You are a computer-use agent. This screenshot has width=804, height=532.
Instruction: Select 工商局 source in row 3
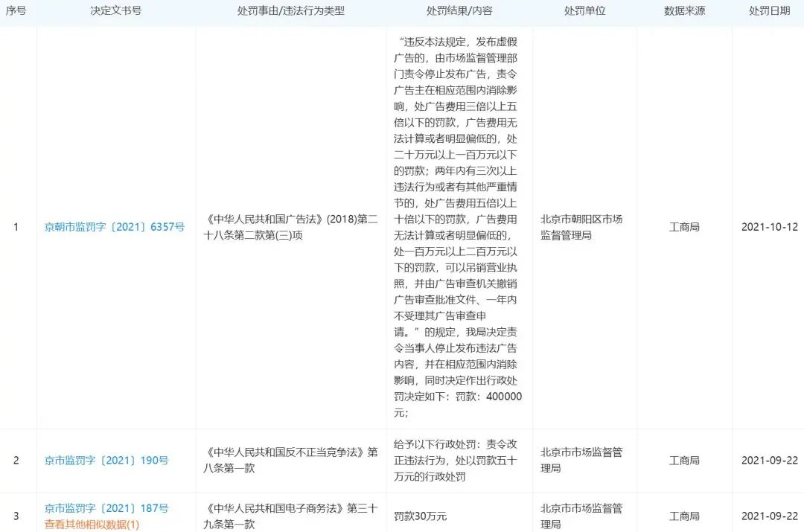[x=684, y=516]
